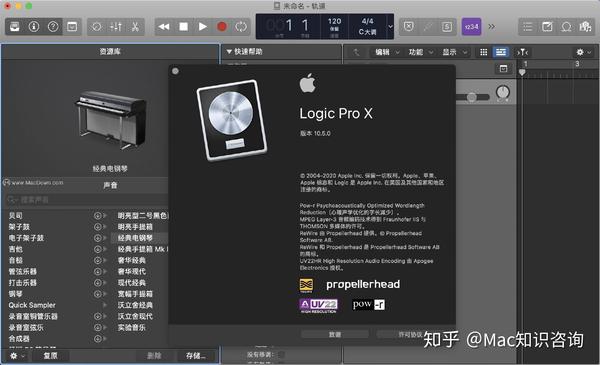The height and width of the screenshot is (365, 600).
Task: Open the 显示 menu in the tracks area
Action: pos(454,52)
